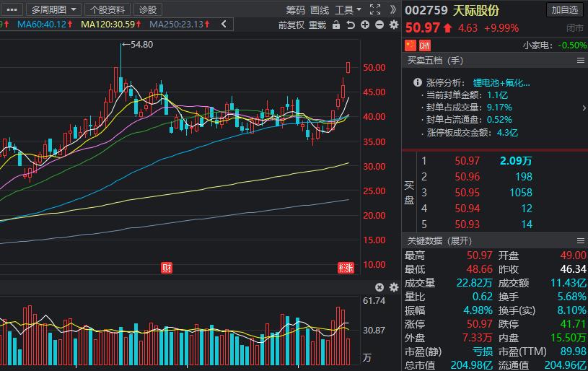Open 买卖五档 panel menu icon
588x371 pixels.
pyautogui.click(x=581, y=61)
